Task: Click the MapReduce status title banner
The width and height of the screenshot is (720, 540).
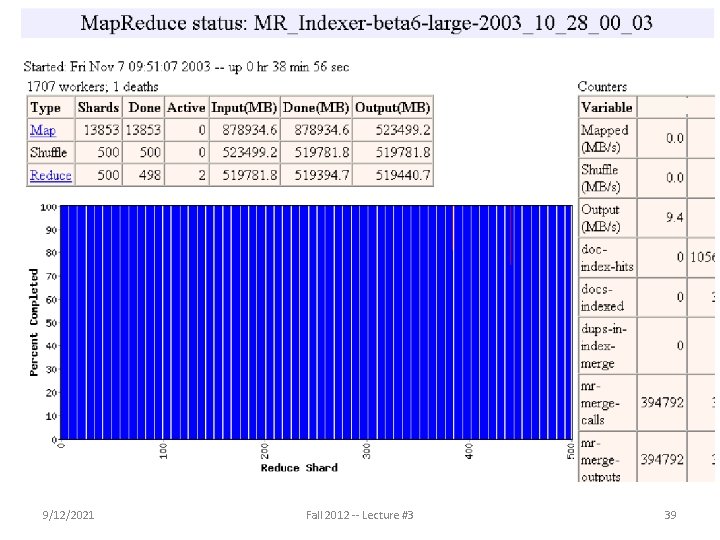Action: tap(367, 23)
